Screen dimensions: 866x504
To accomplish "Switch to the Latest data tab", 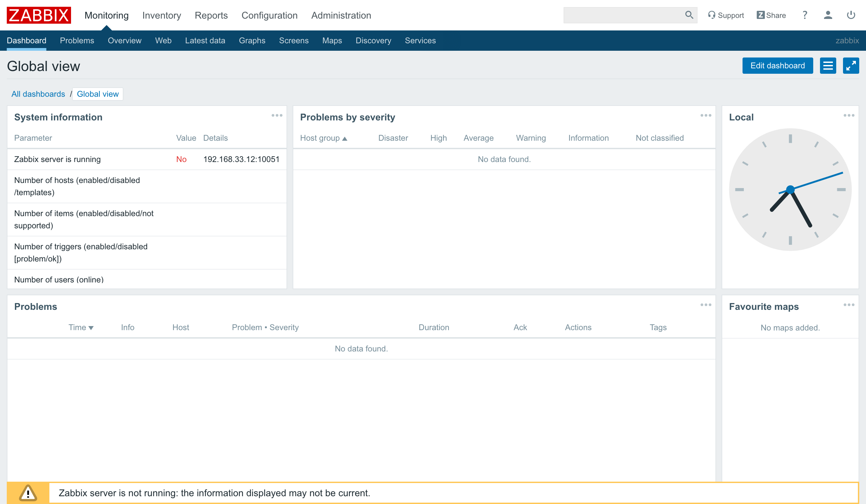I will click(205, 41).
